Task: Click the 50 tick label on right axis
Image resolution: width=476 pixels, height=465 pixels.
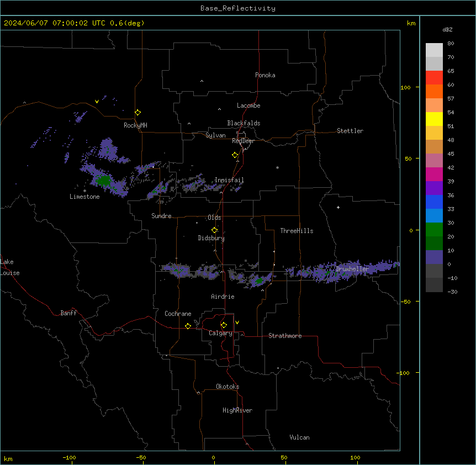Action: tap(408, 158)
